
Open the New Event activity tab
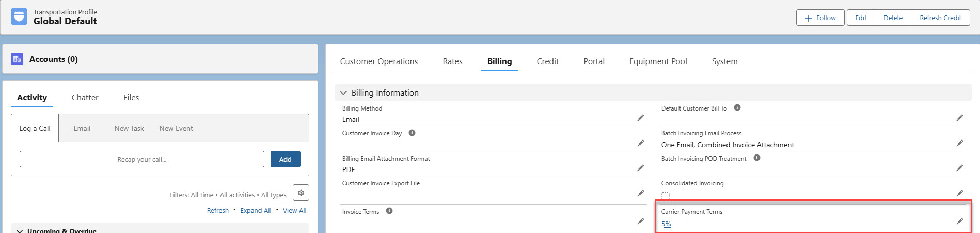[x=176, y=128]
